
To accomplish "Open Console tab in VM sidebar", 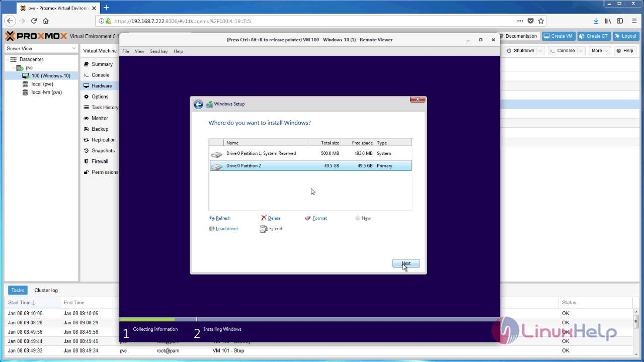I will pos(99,75).
